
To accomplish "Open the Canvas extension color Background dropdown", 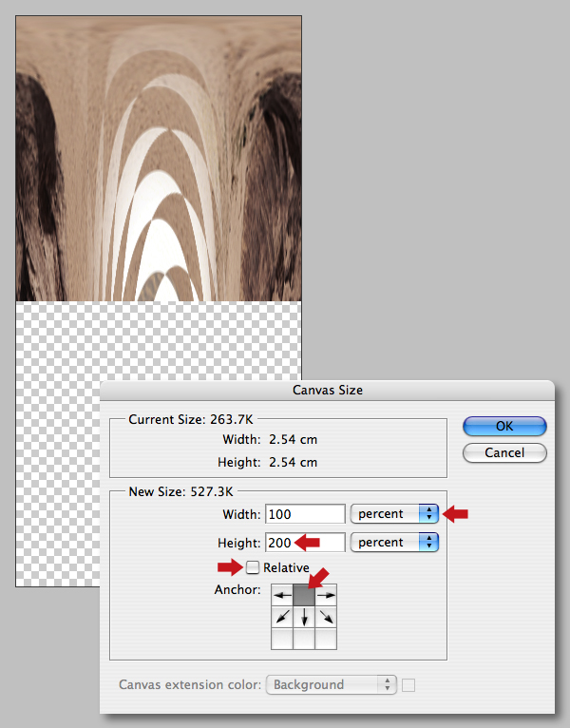I will pyautogui.click(x=332, y=685).
